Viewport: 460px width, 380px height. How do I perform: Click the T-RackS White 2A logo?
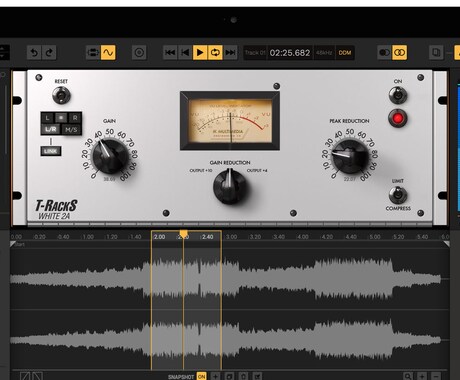(56, 210)
